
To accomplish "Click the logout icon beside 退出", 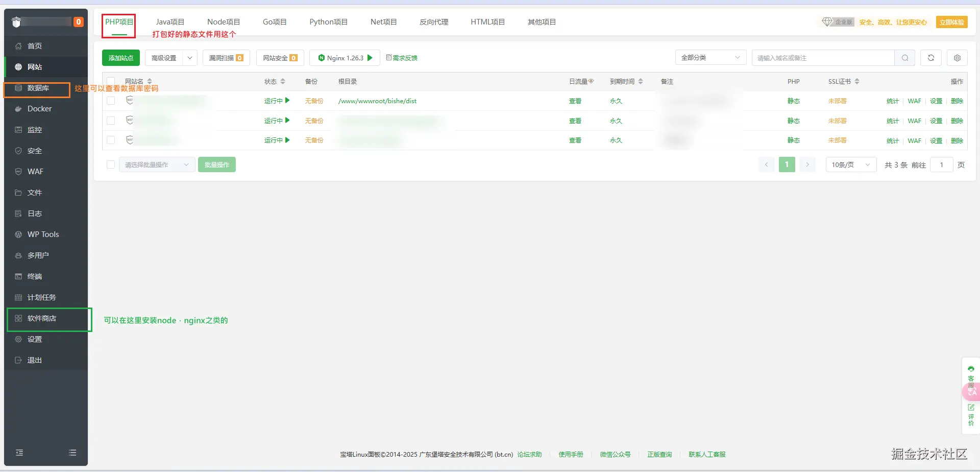I will [x=18, y=360].
